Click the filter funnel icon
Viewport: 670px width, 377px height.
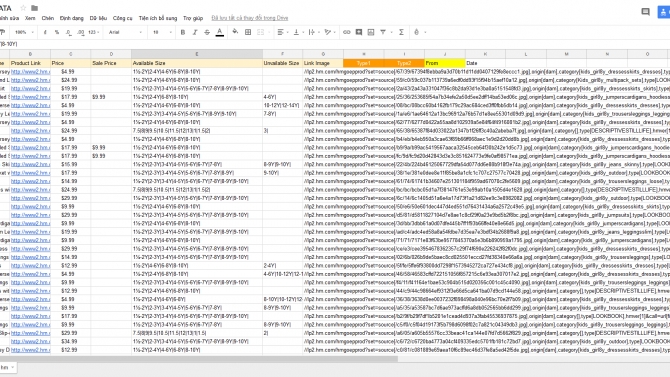click(x=383, y=32)
